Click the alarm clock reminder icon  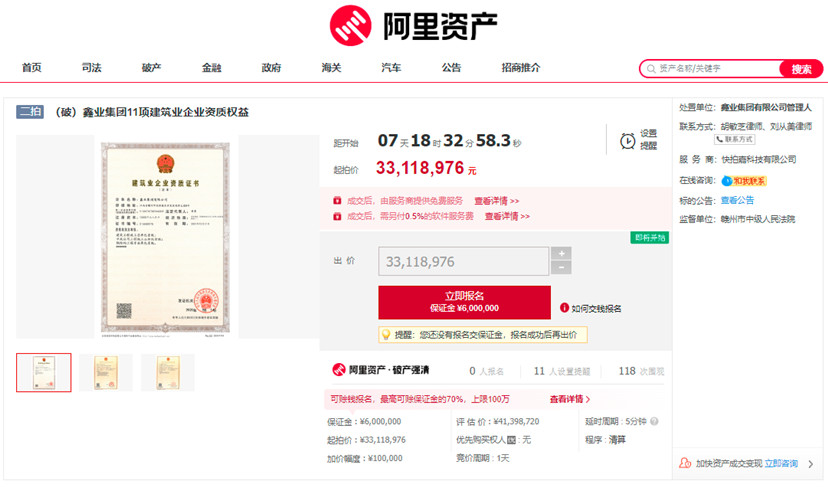tap(627, 141)
